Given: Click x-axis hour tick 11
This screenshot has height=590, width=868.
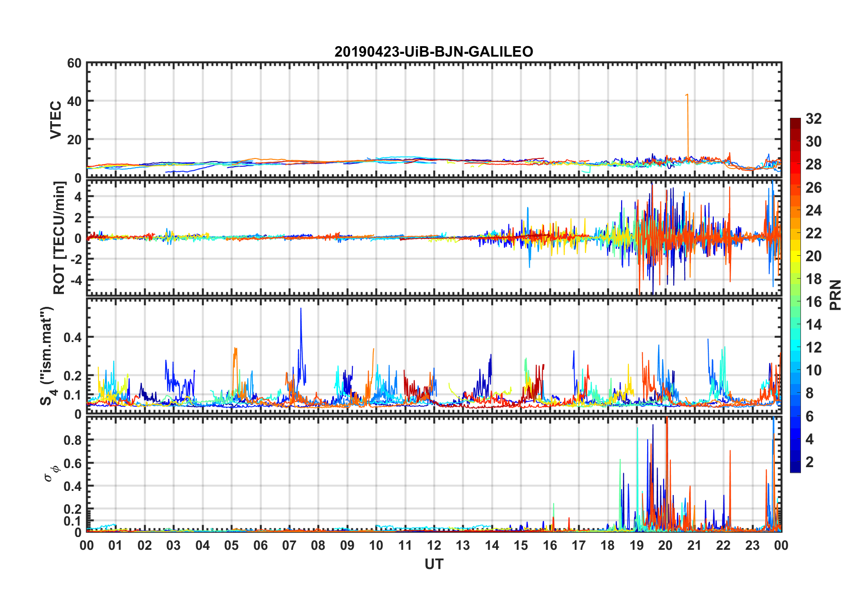Looking at the screenshot, I should click(405, 545).
